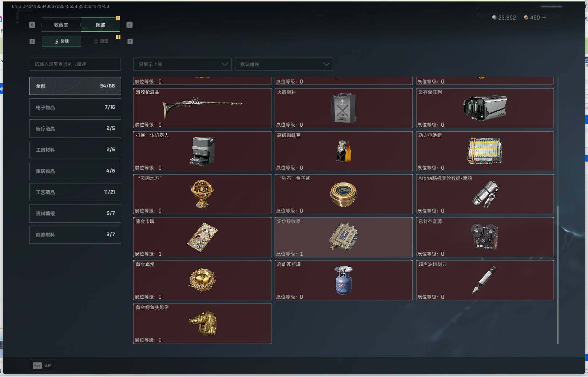Click the 动力电池组 battery pack icon

coord(485,151)
